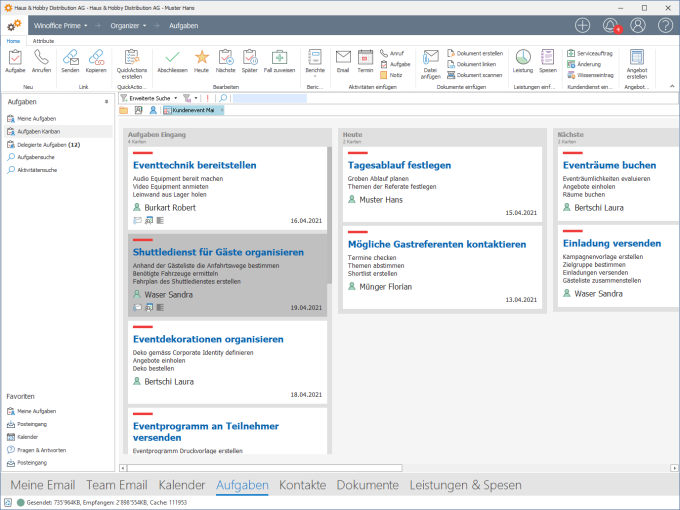Insert a new Termin from ribbon

(x=365, y=59)
